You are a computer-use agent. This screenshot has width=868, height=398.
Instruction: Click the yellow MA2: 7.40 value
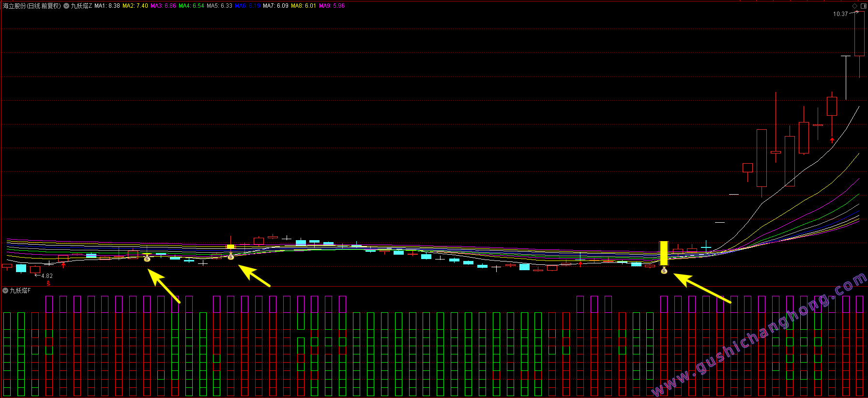pos(135,6)
